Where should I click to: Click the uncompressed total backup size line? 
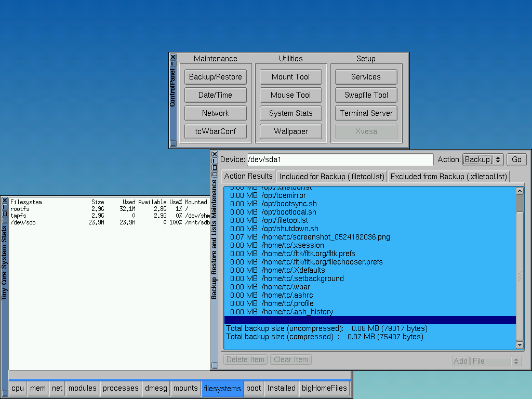coord(370,328)
